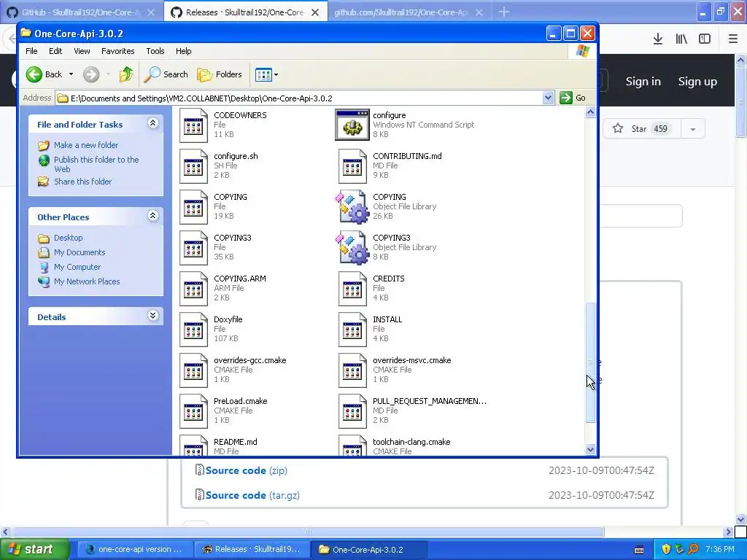
Task: Click the security shield tray icon
Action: click(666, 549)
